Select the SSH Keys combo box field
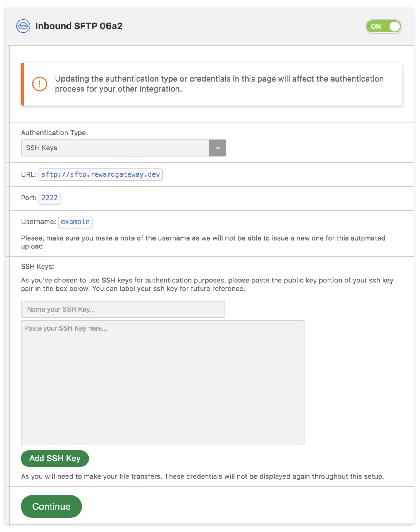Image resolution: width=420 pixels, height=532 pixels. click(x=123, y=148)
